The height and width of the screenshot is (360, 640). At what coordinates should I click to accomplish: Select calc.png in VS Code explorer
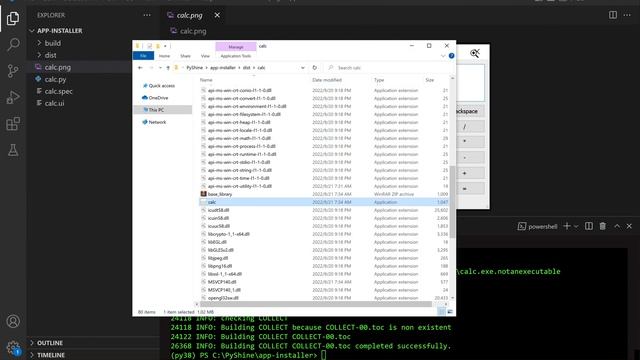click(58, 67)
